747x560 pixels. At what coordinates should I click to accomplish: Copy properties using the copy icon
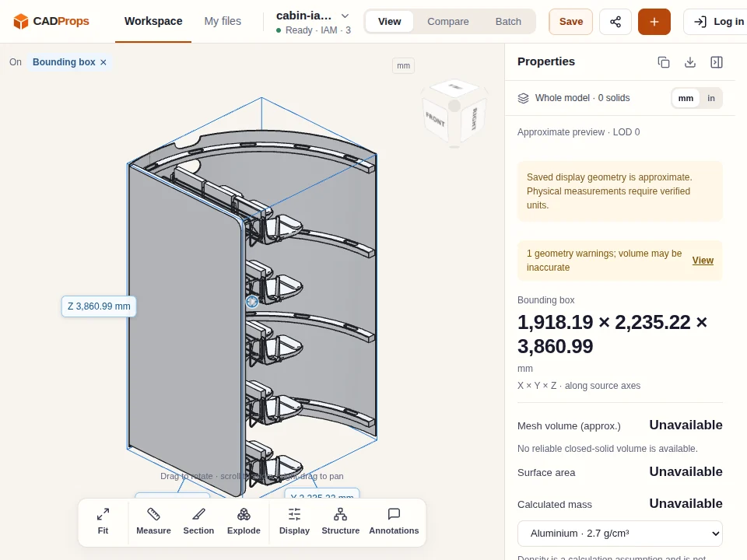coord(664,62)
